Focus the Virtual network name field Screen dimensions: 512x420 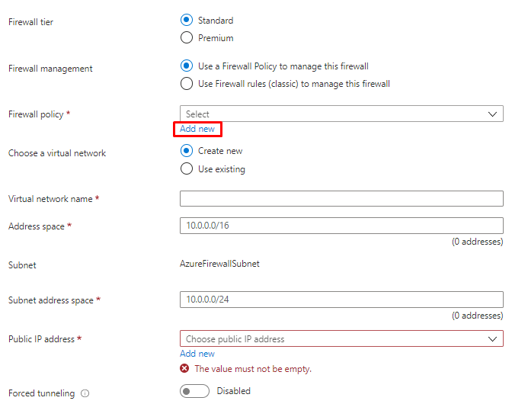click(x=341, y=199)
